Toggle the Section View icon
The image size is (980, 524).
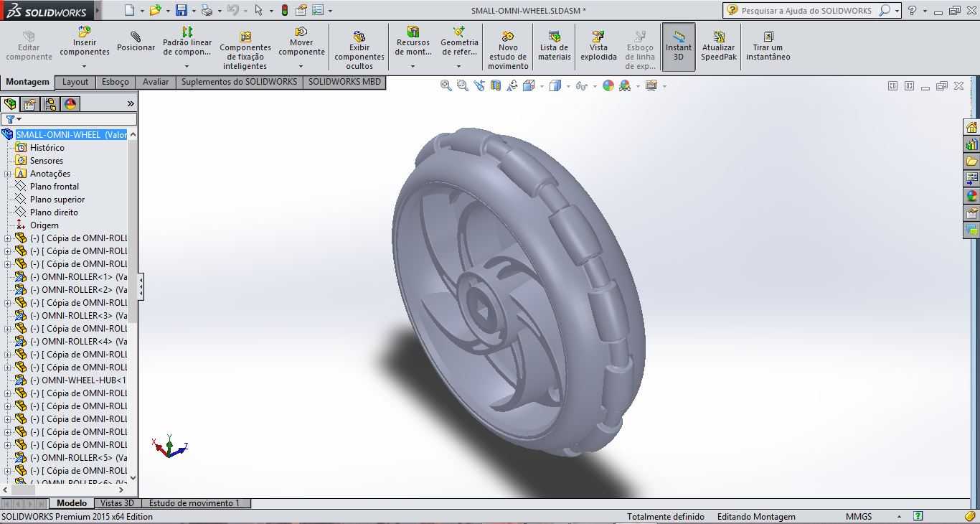(496, 86)
